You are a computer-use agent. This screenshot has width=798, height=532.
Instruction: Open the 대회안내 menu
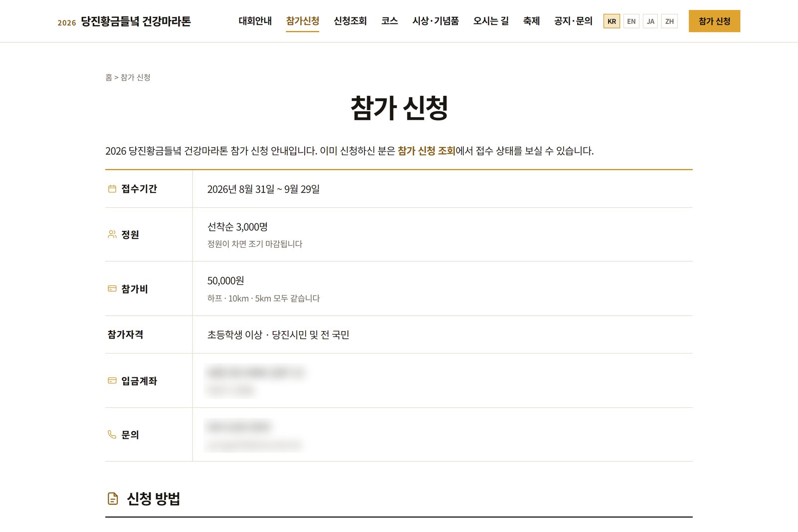tap(255, 21)
